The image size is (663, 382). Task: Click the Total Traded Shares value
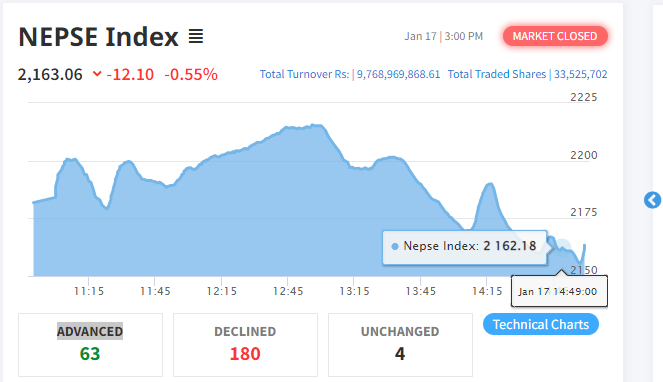point(581,74)
